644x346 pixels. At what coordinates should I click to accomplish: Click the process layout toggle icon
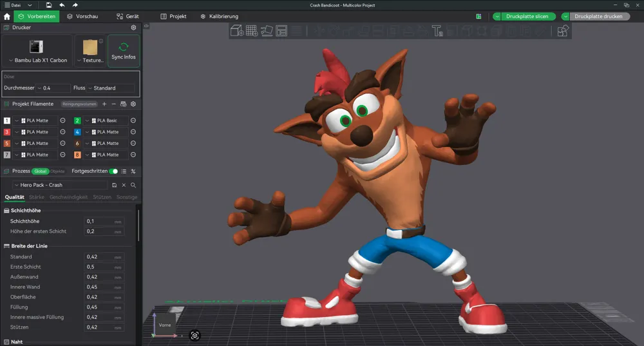(133, 171)
